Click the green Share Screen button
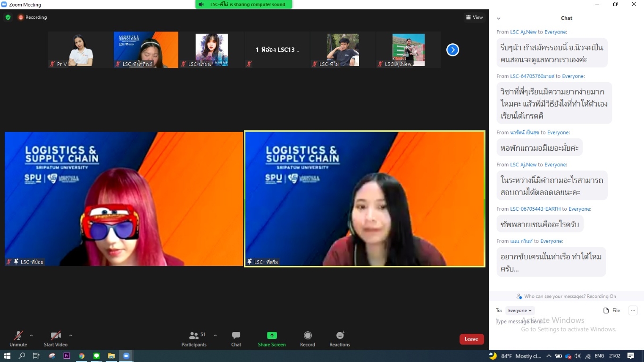This screenshot has width=644, height=362. (x=272, y=338)
